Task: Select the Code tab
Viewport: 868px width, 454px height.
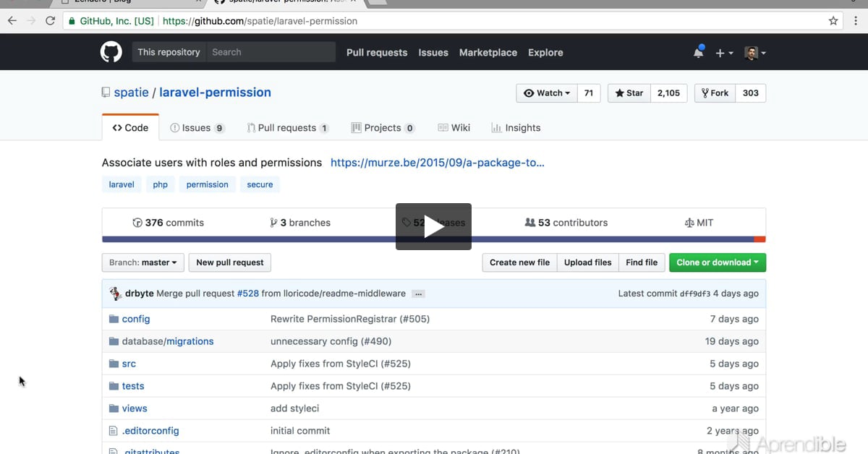Action: click(130, 128)
